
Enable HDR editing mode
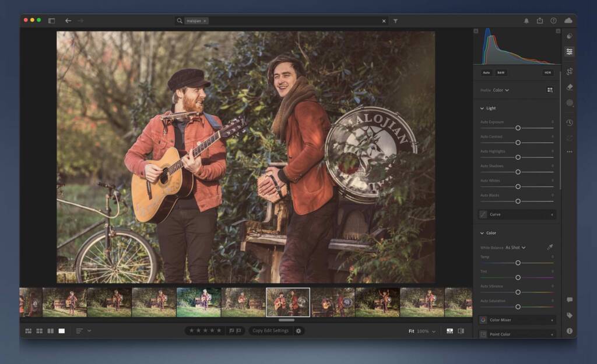tap(549, 73)
